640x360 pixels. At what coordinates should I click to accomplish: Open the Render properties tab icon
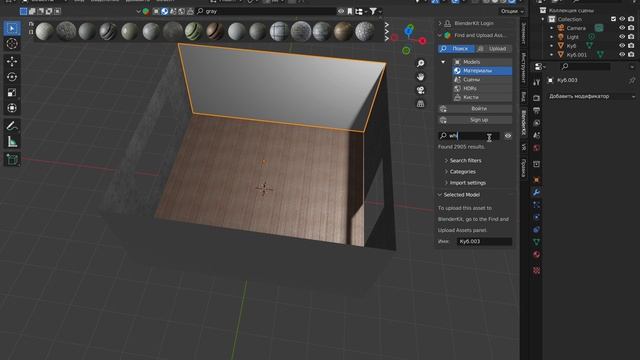tap(537, 98)
